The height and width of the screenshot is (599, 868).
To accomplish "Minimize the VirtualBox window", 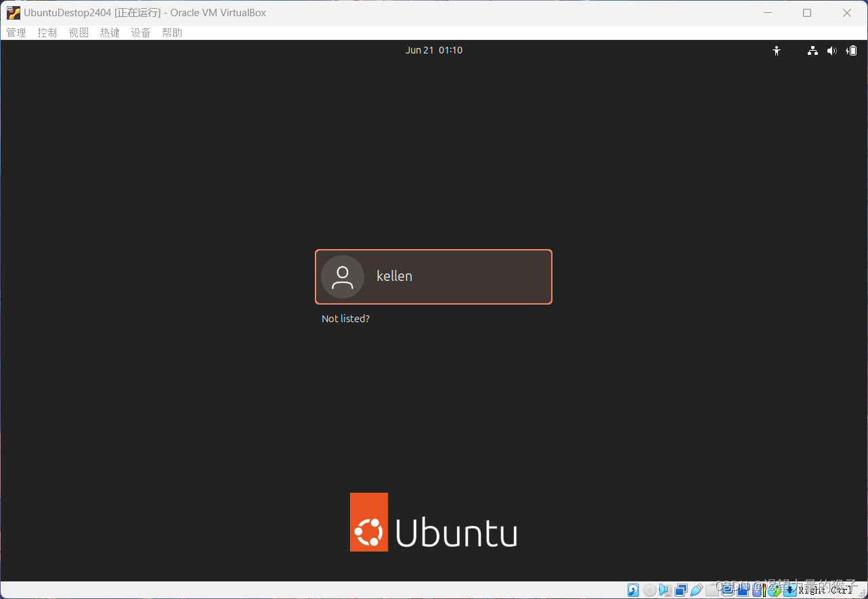I will click(767, 13).
